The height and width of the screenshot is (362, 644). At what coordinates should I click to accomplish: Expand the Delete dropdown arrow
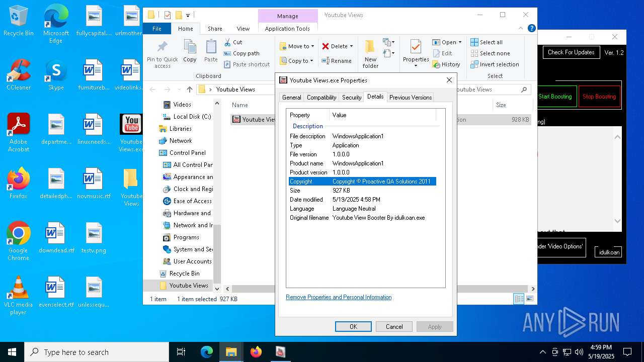click(x=351, y=46)
